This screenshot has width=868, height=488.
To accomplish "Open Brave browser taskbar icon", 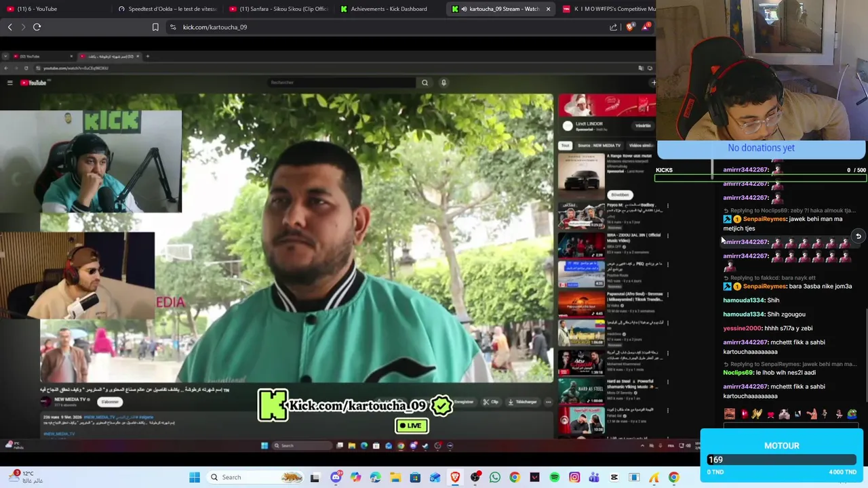I will click(455, 477).
